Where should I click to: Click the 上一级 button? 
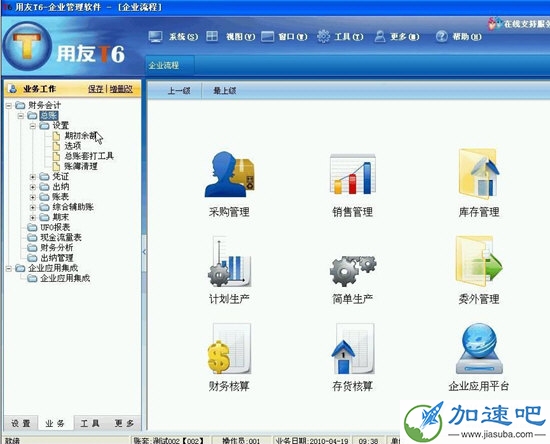(179, 91)
